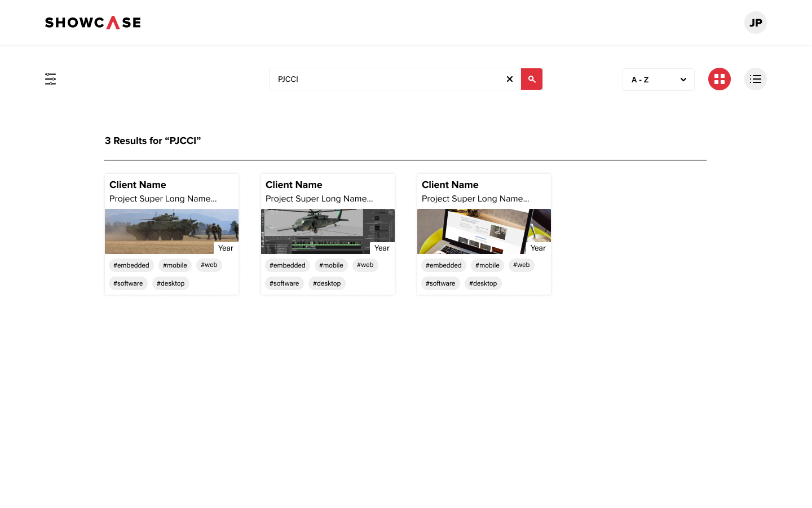Select #desktop tag on armored vehicle card
Screen dimensions: 812x508
tap(171, 283)
